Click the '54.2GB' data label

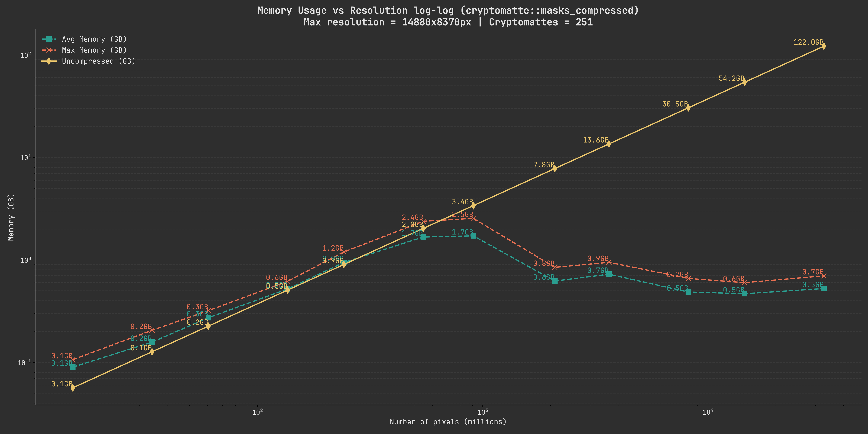pyautogui.click(x=732, y=79)
